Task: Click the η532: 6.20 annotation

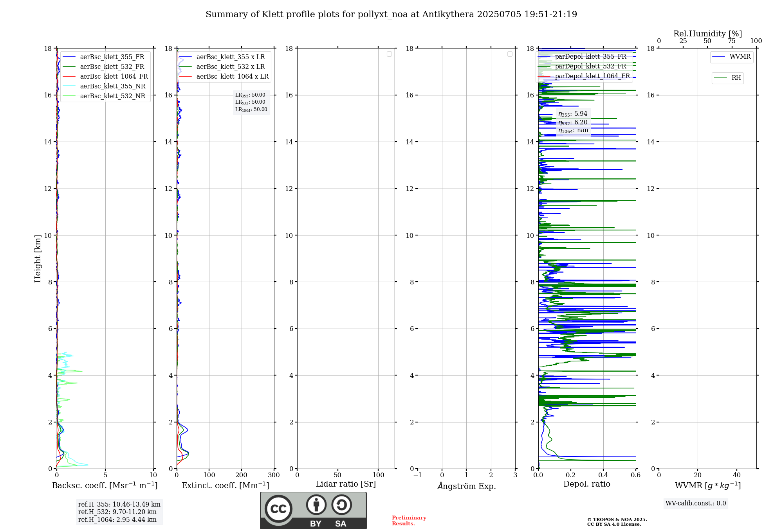Action: 573,122
